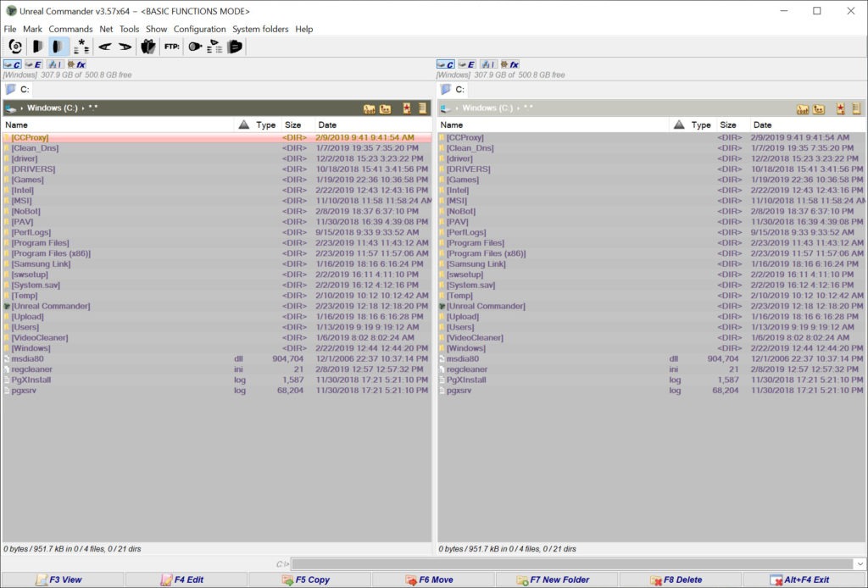The image size is (868, 588).
Task: Click the F7 New Folder button
Action: [x=557, y=580]
